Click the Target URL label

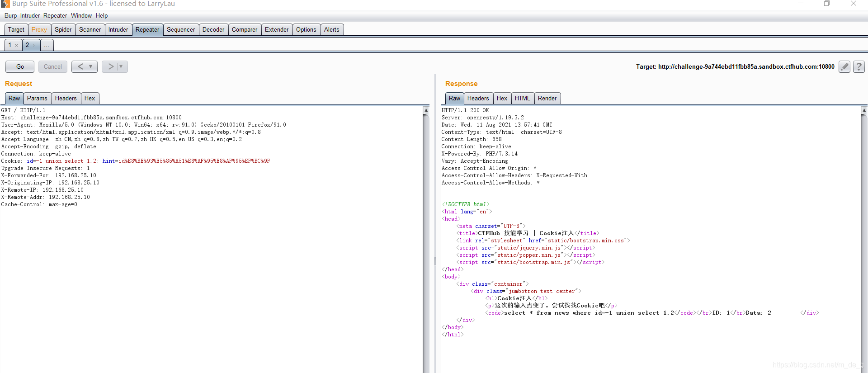[x=735, y=67]
